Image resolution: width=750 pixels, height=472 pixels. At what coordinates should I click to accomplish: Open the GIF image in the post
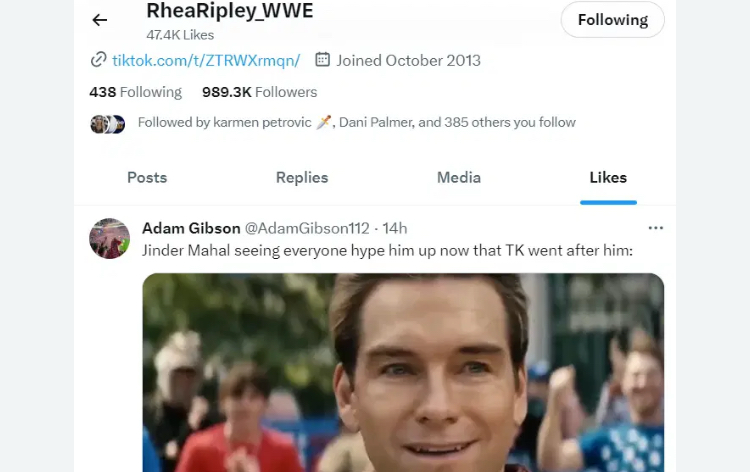click(403, 373)
